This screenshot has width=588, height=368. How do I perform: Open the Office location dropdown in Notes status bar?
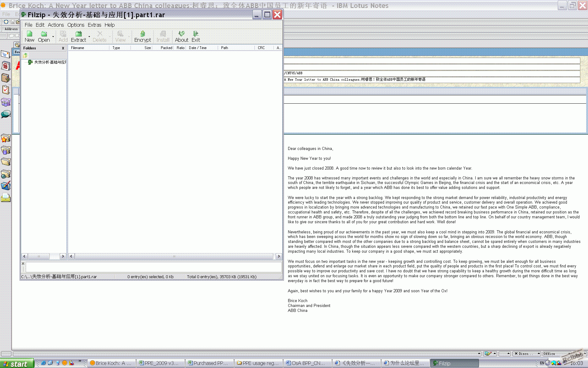click(x=557, y=354)
